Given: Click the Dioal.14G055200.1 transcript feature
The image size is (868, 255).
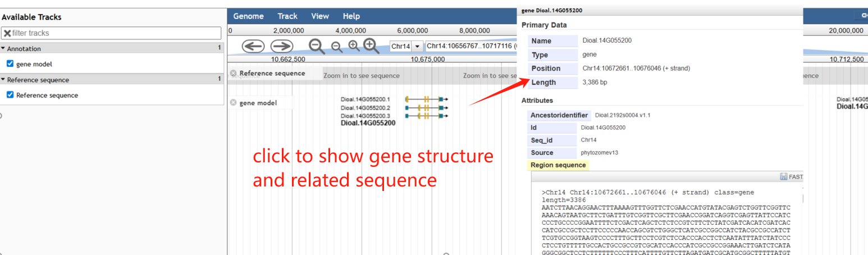Looking at the screenshot, I should click(426, 99).
